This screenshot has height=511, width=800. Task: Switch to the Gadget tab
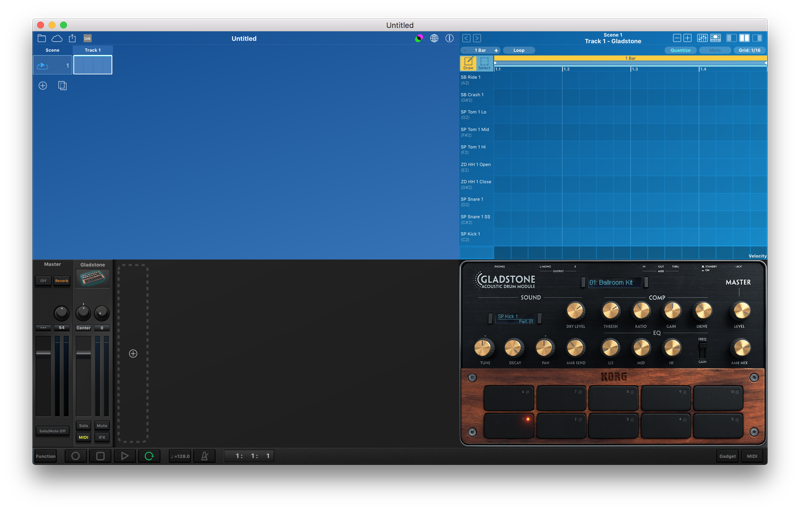[728, 456]
